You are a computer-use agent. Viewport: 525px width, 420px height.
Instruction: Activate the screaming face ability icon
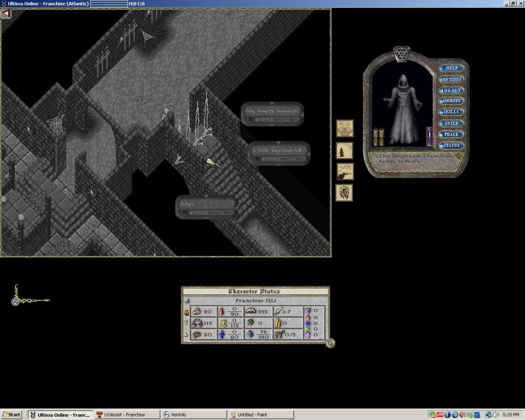pos(344,193)
